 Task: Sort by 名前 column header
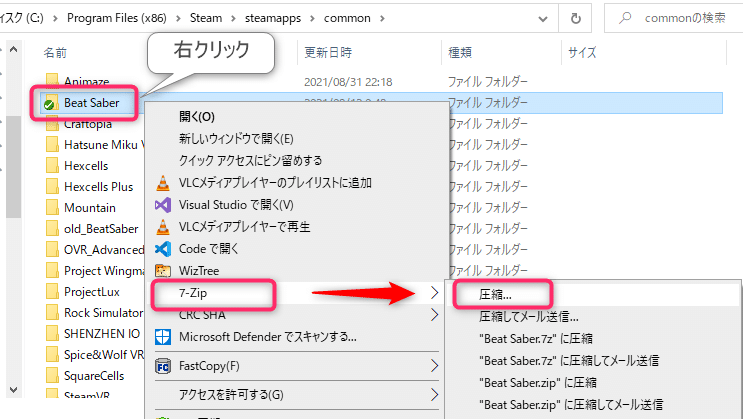click(55, 53)
